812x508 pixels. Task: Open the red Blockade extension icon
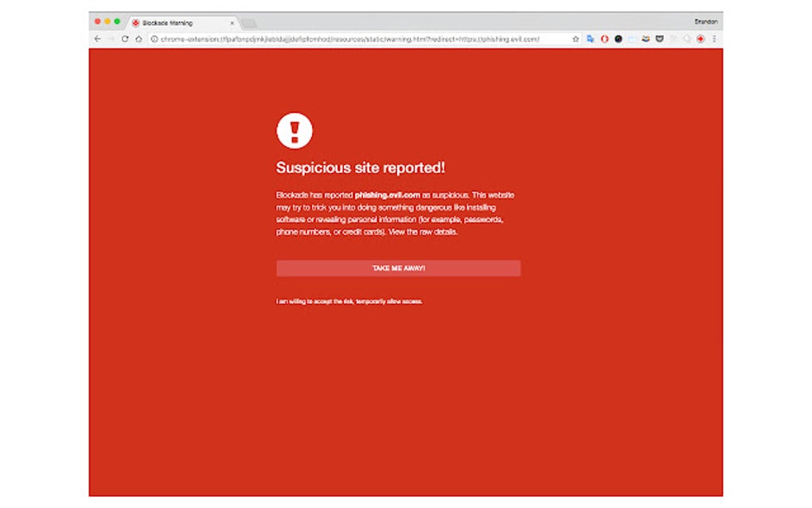(x=701, y=38)
